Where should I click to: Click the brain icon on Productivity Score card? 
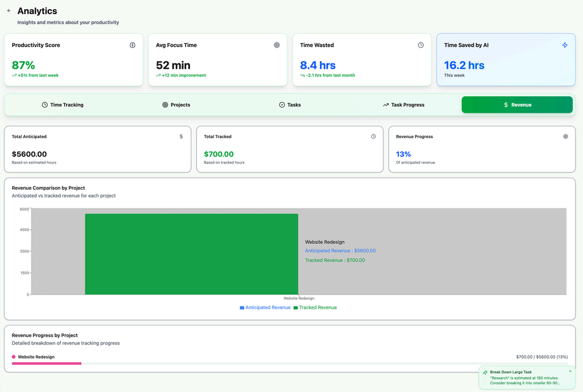[x=132, y=45]
